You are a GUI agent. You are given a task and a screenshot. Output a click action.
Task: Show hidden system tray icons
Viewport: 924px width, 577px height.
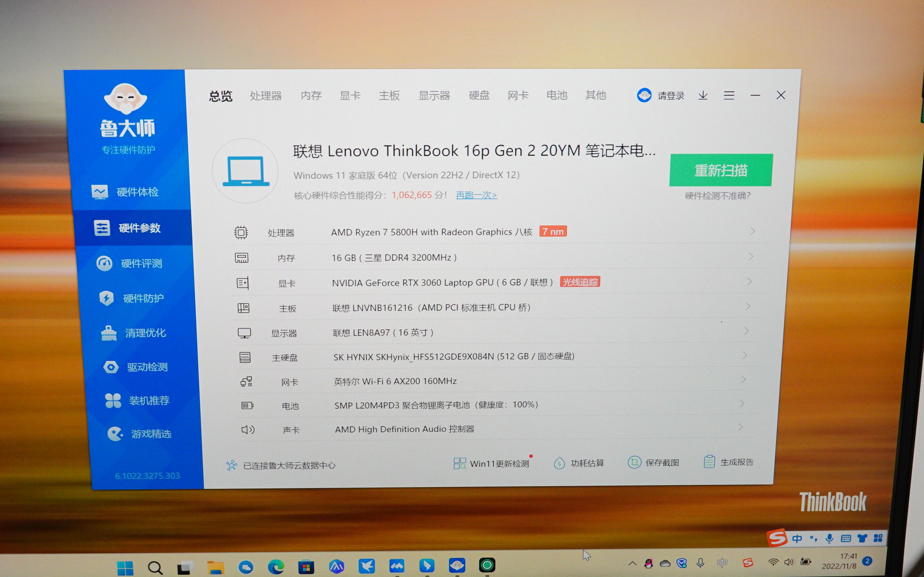632,563
